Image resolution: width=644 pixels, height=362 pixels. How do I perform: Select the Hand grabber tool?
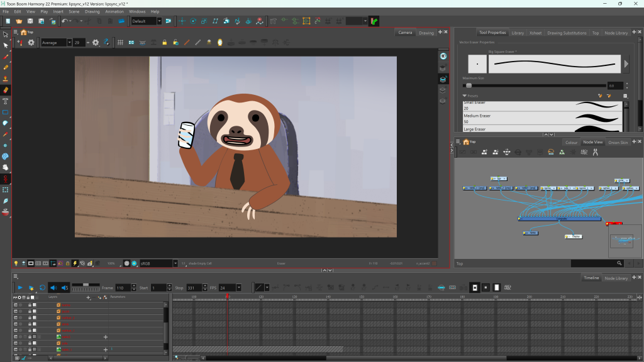click(x=6, y=167)
